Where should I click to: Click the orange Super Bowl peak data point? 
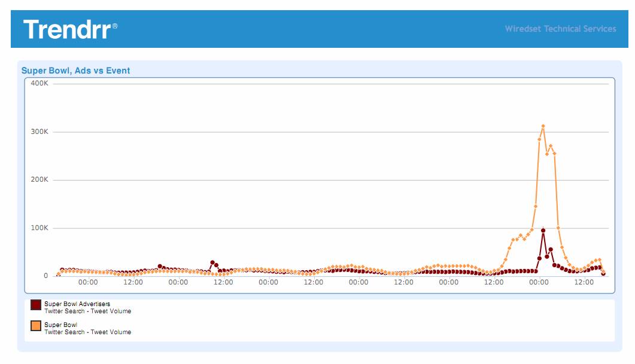click(x=543, y=126)
